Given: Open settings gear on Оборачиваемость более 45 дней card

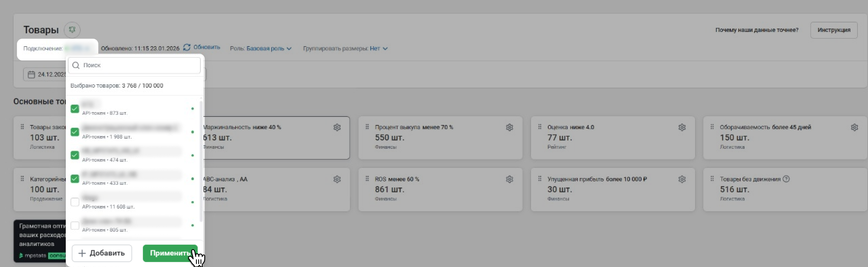Looking at the screenshot, I should point(854,127).
